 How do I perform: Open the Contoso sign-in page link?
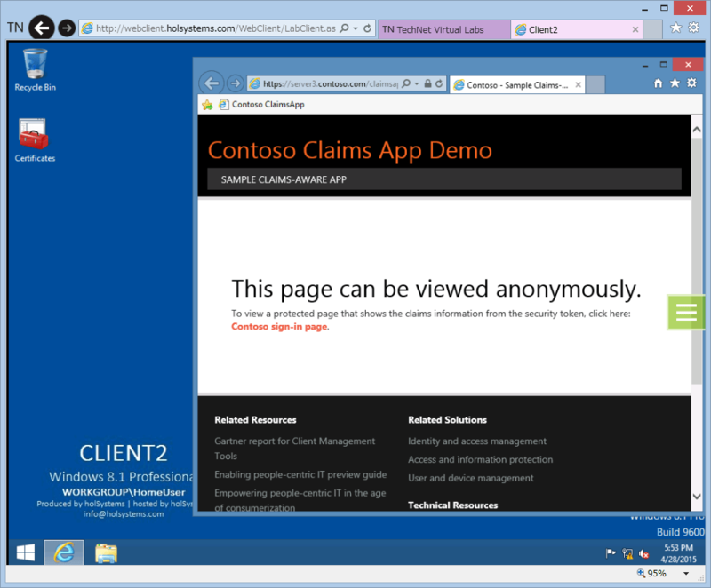tap(279, 327)
